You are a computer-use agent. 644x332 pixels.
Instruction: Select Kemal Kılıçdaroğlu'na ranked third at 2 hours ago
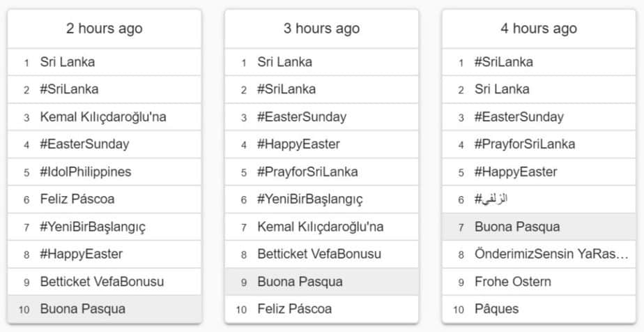tap(105, 117)
